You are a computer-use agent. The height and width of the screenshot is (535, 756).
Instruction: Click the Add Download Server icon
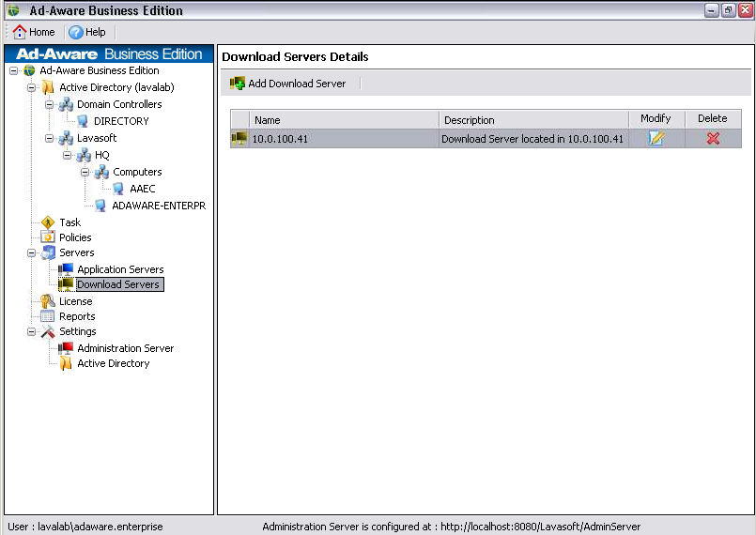238,84
